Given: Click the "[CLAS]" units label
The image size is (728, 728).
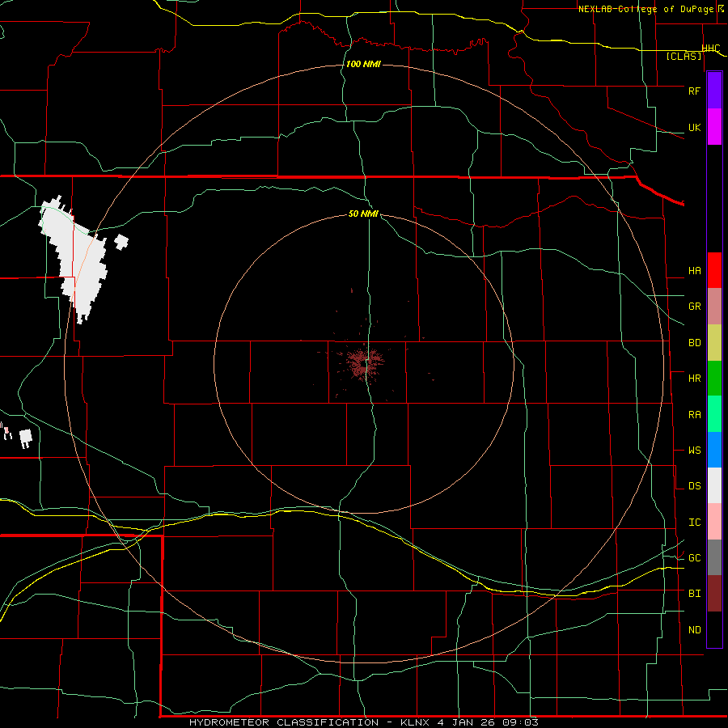Looking at the screenshot, I should click(x=684, y=56).
